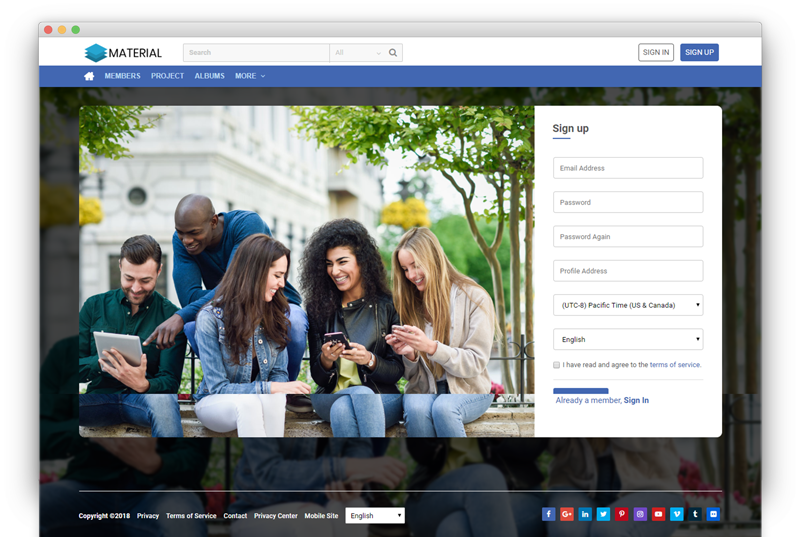The image size is (800, 537).
Task: Open the Vimeo icon in footer
Action: pyautogui.click(x=677, y=514)
